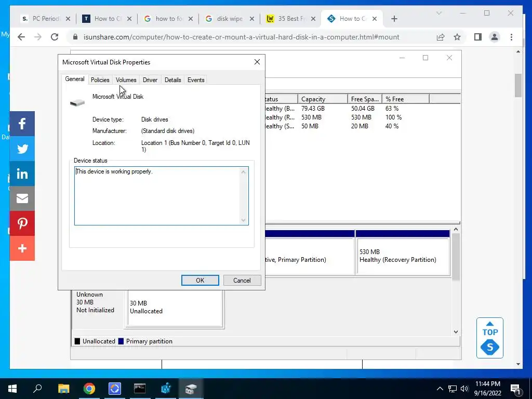Show hidden tray icons chevron

[x=440, y=389]
